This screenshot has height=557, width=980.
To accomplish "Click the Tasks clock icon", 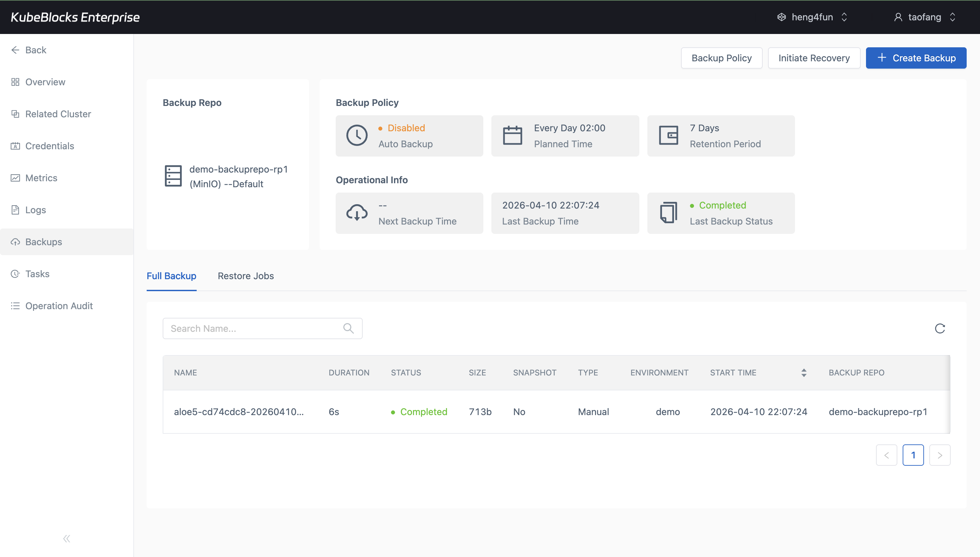I will tap(15, 274).
